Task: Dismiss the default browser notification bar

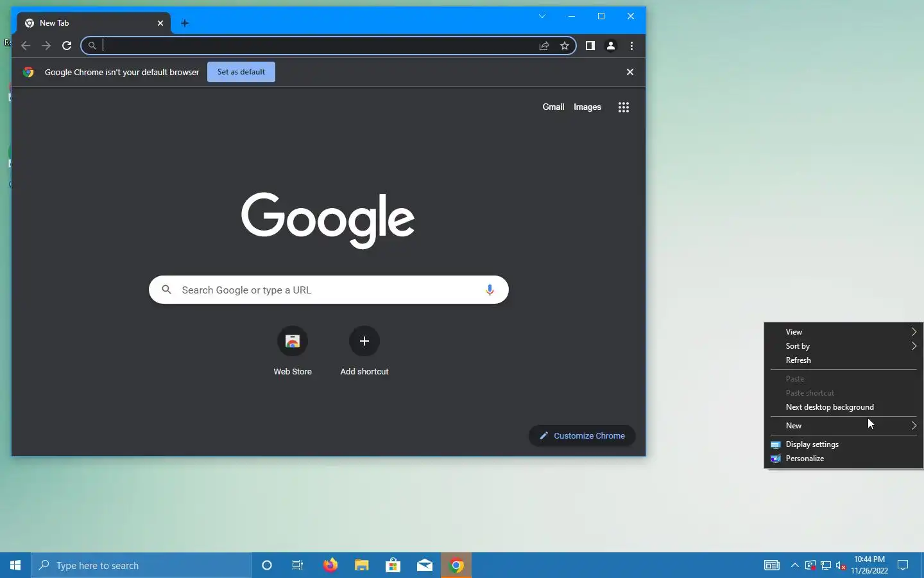Action: coord(630,72)
